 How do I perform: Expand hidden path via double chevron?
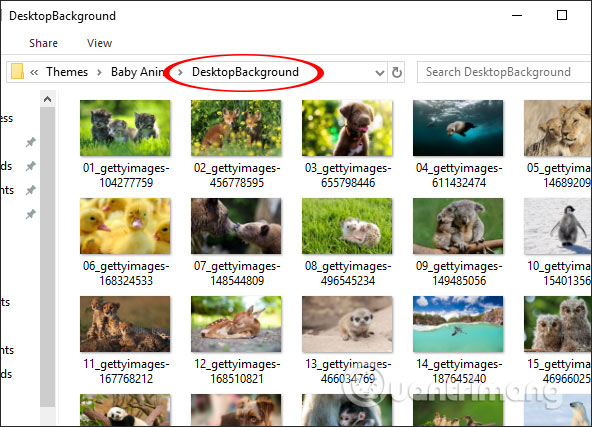(34, 72)
